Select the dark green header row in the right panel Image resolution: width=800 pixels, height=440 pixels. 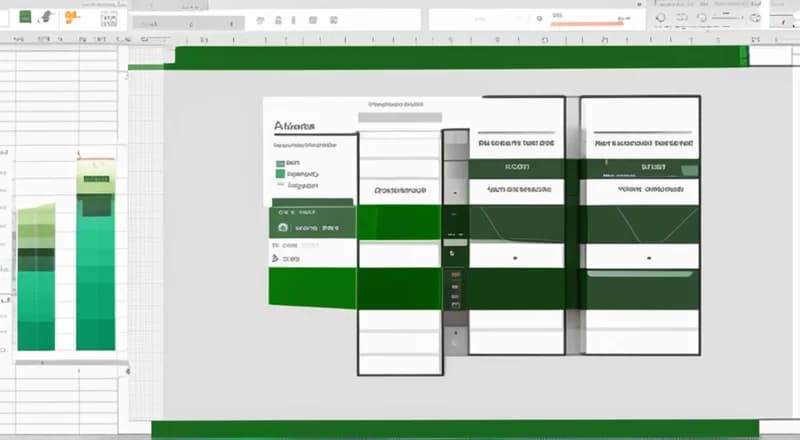pyautogui.click(x=640, y=168)
